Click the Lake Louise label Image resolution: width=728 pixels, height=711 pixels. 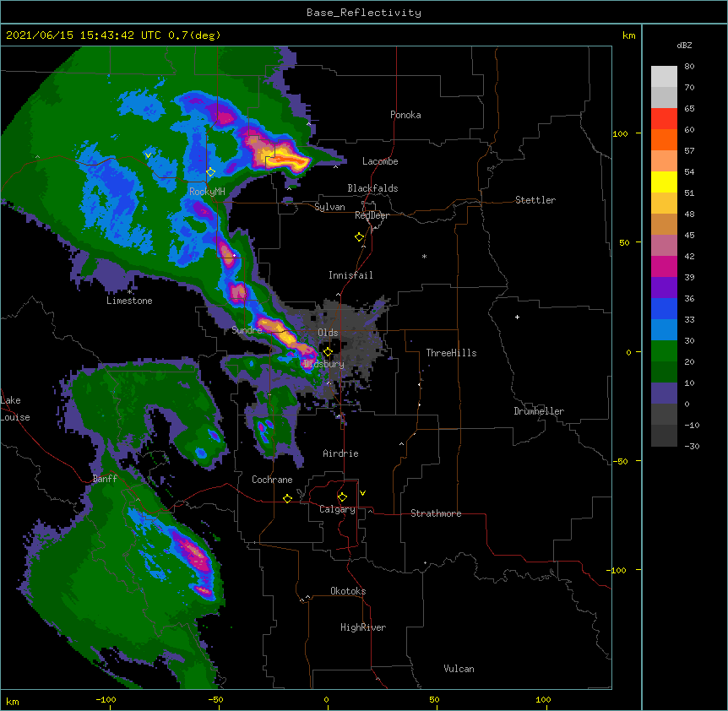(15, 409)
